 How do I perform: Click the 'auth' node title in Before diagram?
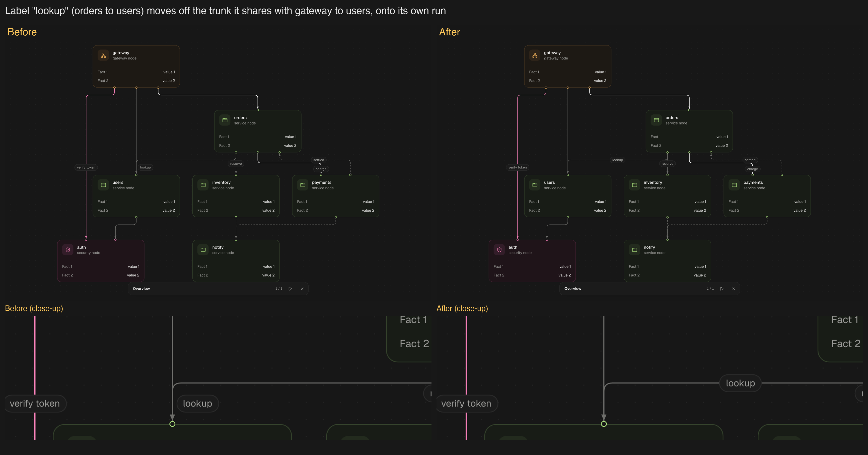(82, 247)
